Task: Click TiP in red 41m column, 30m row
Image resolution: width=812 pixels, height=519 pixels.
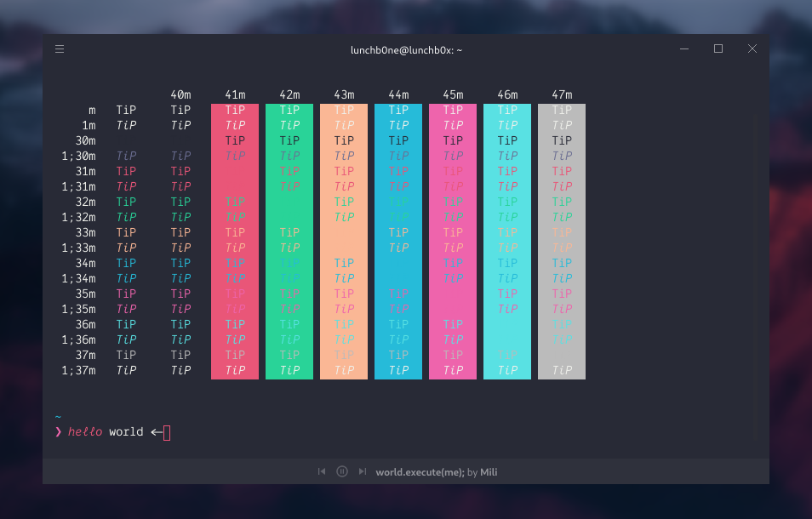Action: 235,140
